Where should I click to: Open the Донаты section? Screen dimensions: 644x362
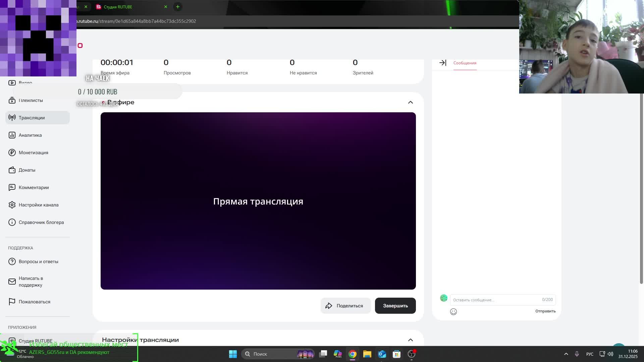point(27,170)
